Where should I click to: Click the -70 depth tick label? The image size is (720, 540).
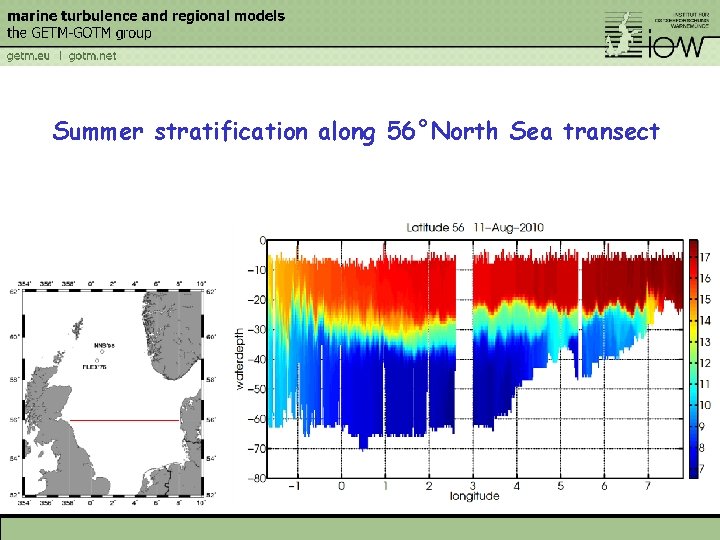(257, 449)
